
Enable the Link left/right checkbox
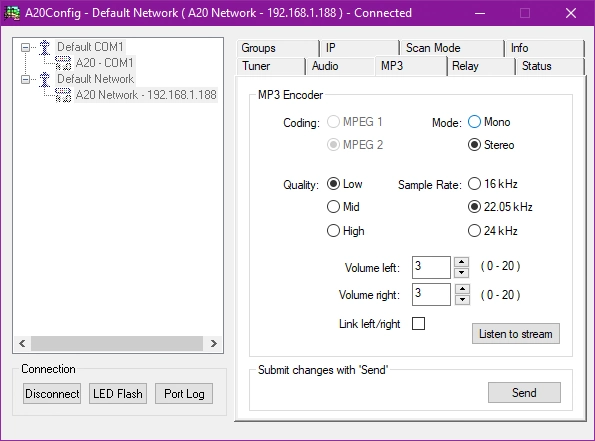pos(418,324)
